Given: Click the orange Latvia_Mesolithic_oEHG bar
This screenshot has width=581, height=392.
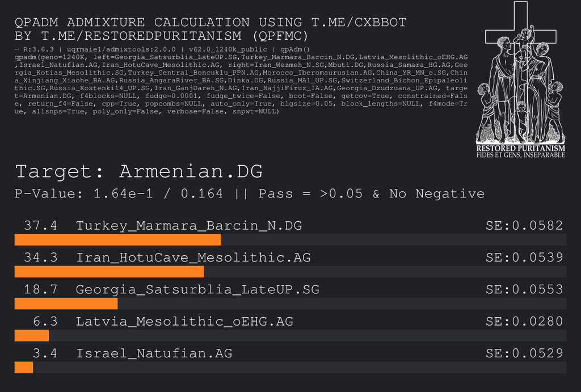Looking at the screenshot, I should click(32, 335).
